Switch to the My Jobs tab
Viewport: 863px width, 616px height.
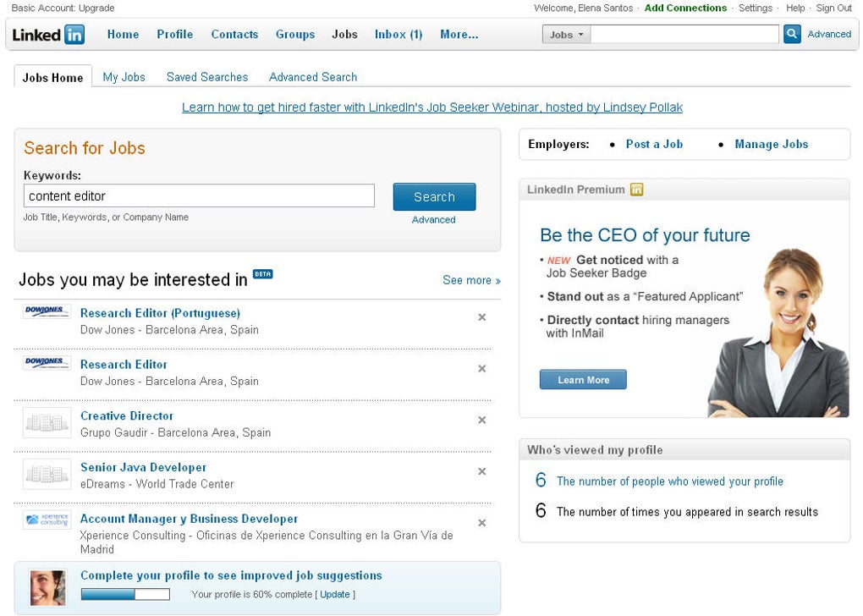[124, 77]
